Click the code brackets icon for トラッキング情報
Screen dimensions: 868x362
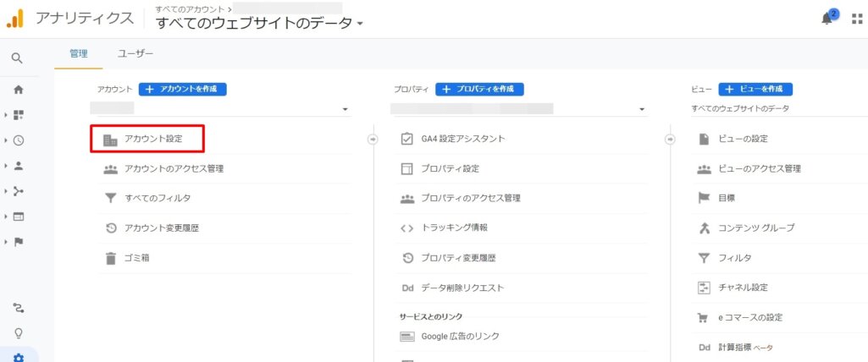(x=406, y=228)
